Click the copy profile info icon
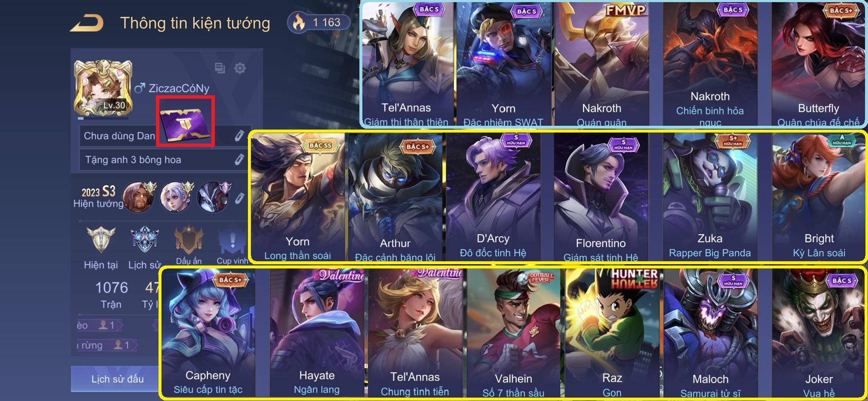868x401 pixels. pos(220,68)
